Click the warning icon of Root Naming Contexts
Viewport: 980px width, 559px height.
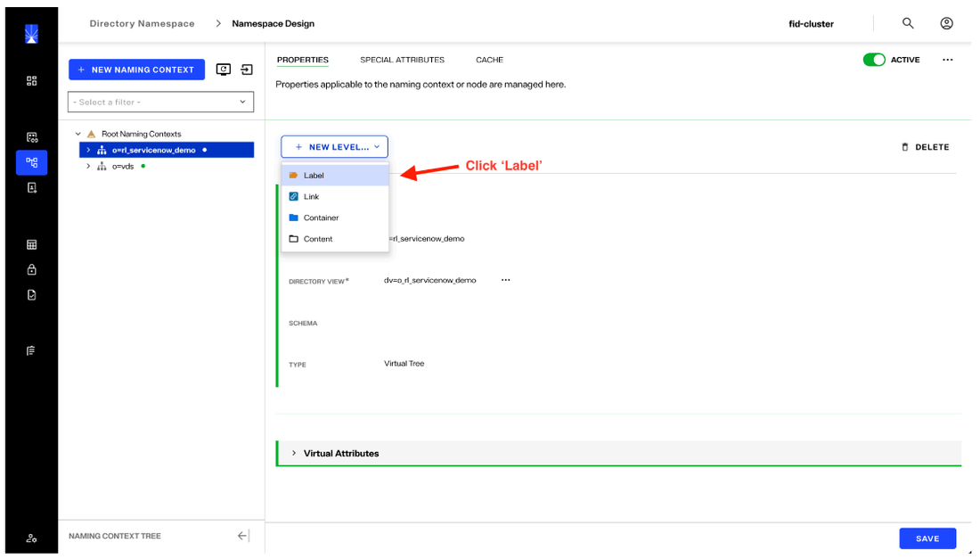(x=91, y=134)
